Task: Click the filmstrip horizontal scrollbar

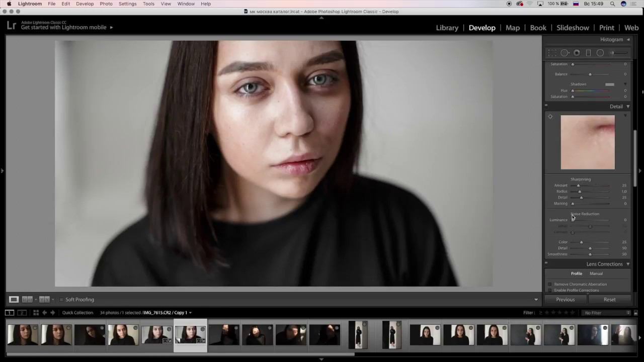Action: pyautogui.click(x=181, y=354)
